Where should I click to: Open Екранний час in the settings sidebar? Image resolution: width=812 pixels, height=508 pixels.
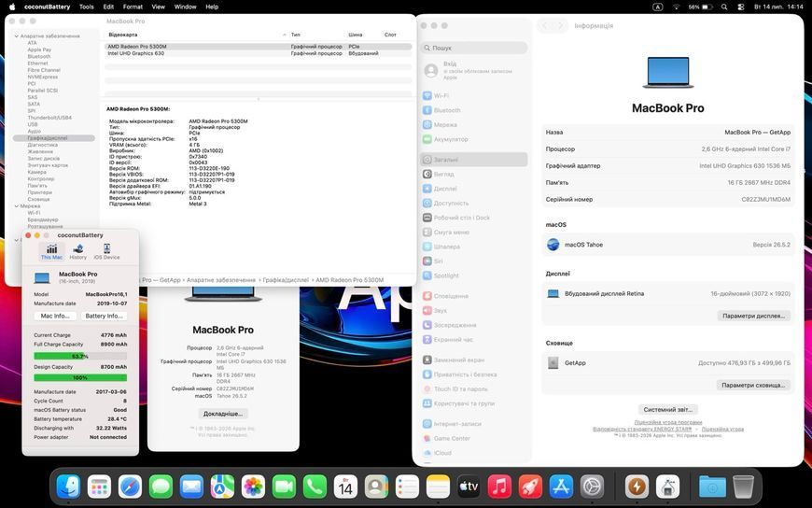(x=474, y=340)
